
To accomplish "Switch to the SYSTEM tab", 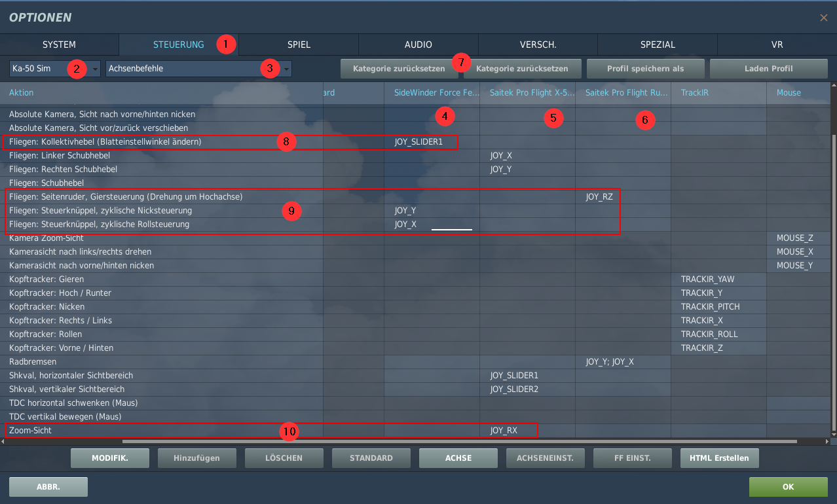I will (x=59, y=45).
